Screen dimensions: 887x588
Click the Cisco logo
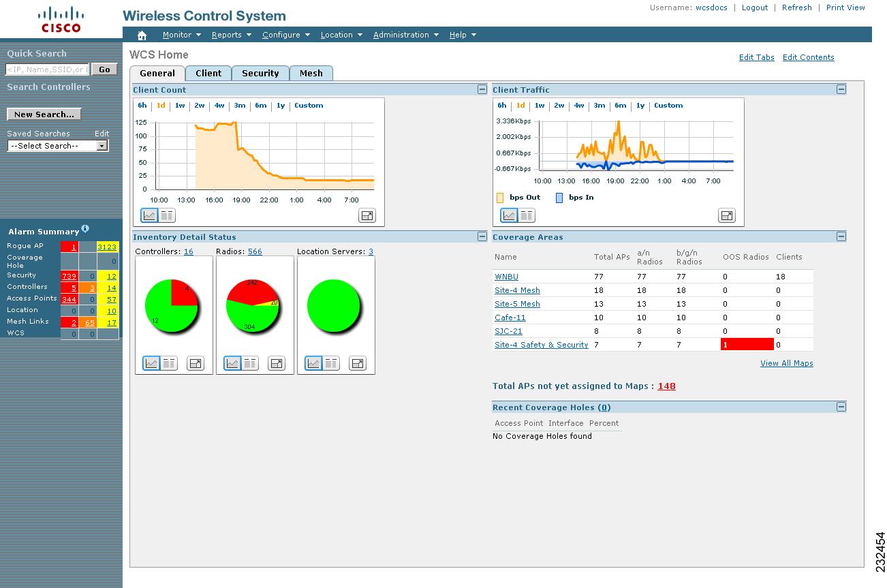pyautogui.click(x=61, y=19)
